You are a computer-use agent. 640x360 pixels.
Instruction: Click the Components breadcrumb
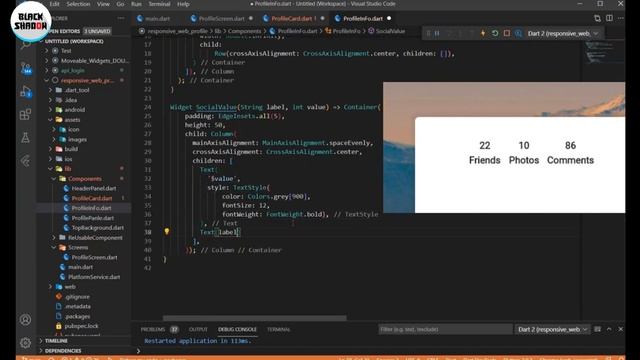(x=244, y=31)
